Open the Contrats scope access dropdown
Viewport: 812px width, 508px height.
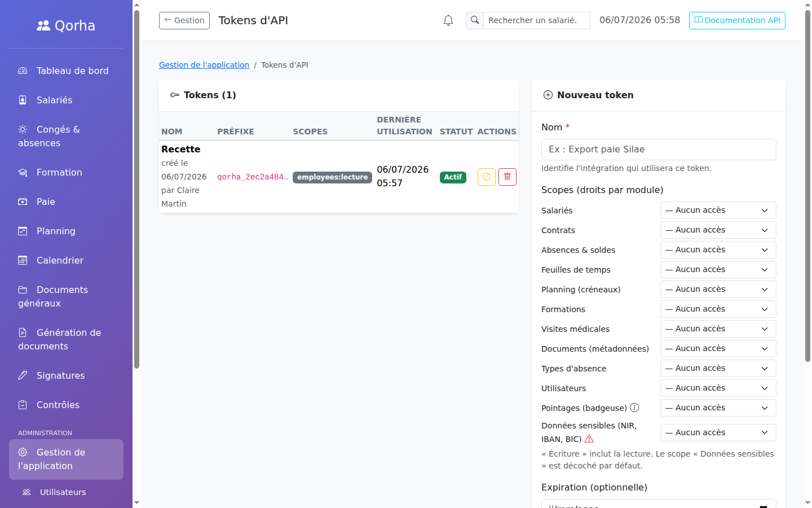click(x=718, y=230)
